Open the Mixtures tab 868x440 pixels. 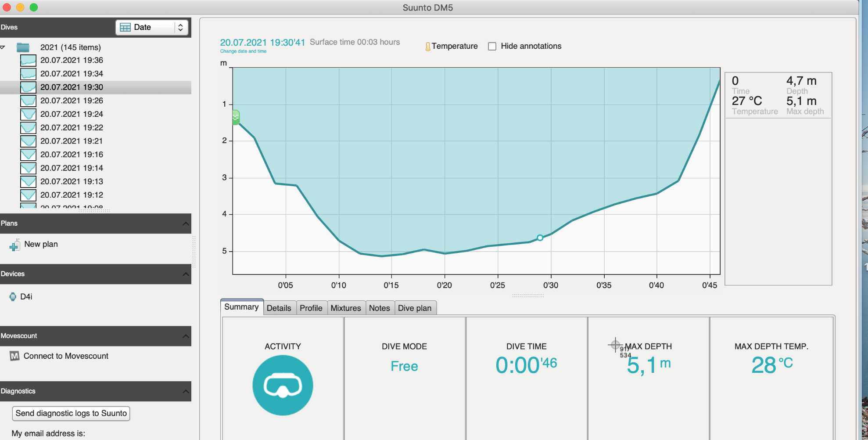coord(345,308)
